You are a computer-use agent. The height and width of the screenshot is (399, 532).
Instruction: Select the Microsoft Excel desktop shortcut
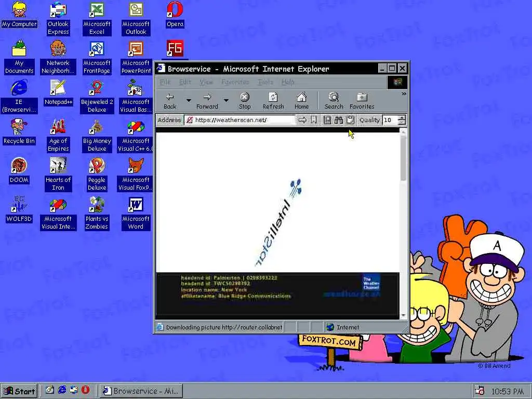point(97,19)
